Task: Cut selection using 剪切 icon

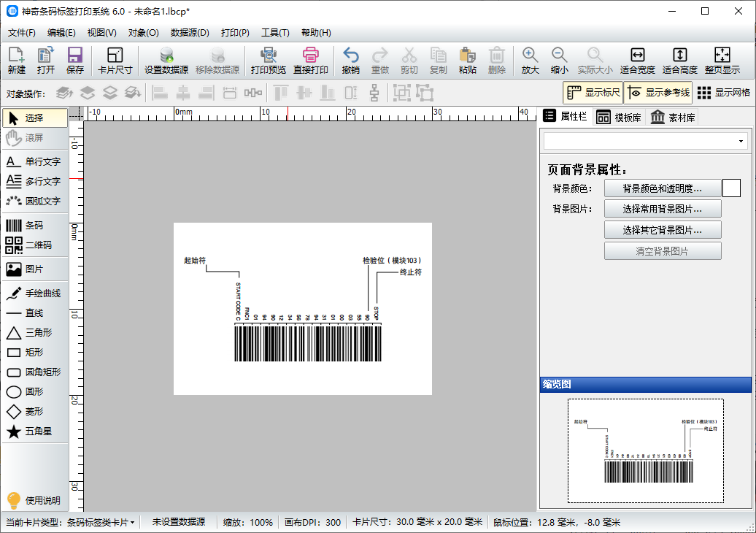Action: tap(409, 61)
